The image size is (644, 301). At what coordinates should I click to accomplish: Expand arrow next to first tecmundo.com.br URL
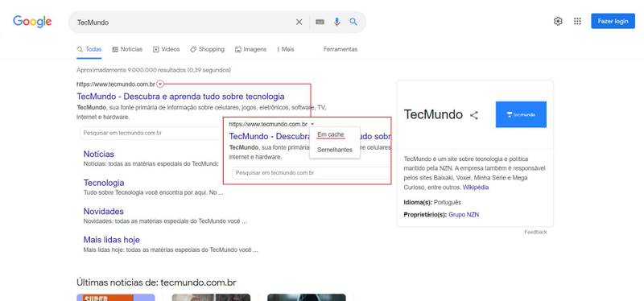(160, 85)
